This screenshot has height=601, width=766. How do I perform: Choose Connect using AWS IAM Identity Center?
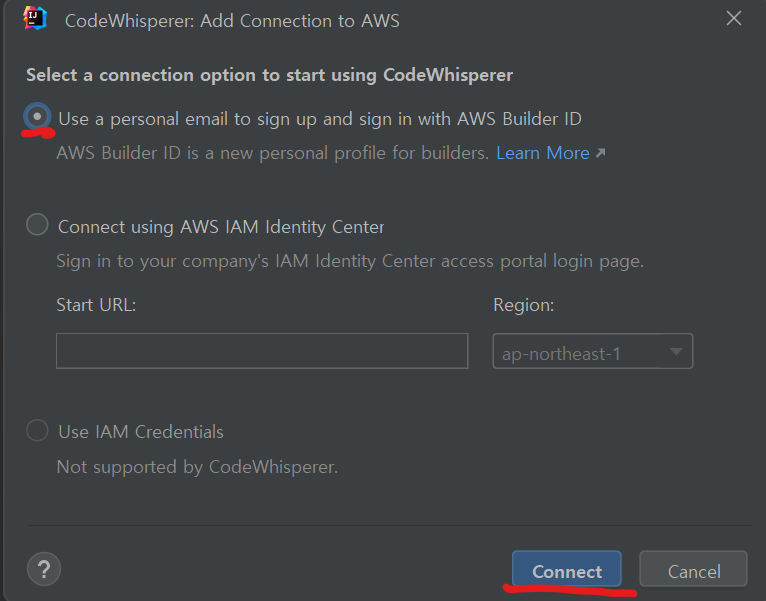[x=37, y=225]
